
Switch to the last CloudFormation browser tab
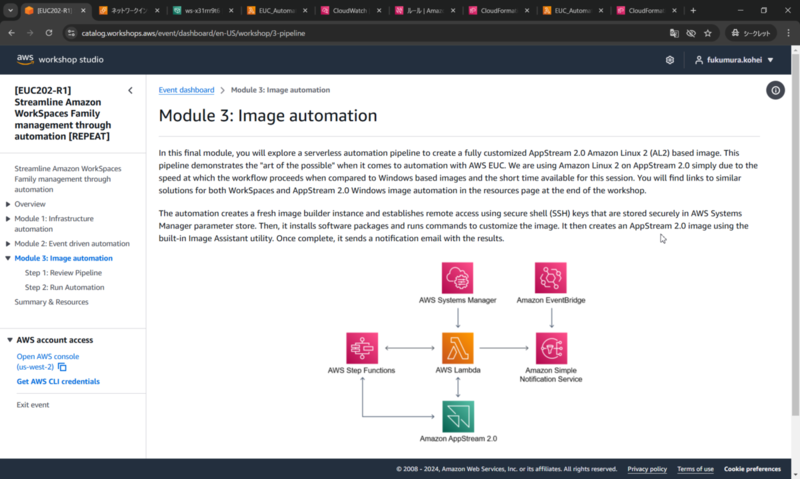pos(645,10)
